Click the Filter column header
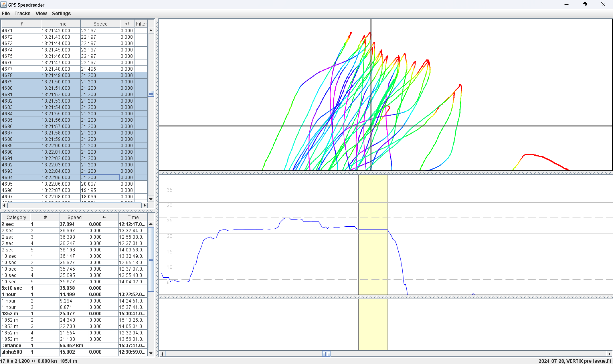This screenshot has width=613, height=364. [x=141, y=24]
